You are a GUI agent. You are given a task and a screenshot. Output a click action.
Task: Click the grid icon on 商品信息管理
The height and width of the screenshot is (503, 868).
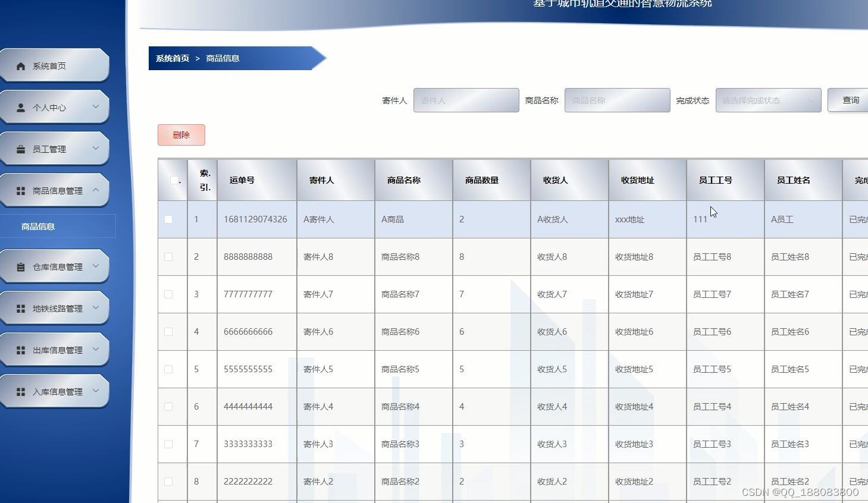coord(21,190)
